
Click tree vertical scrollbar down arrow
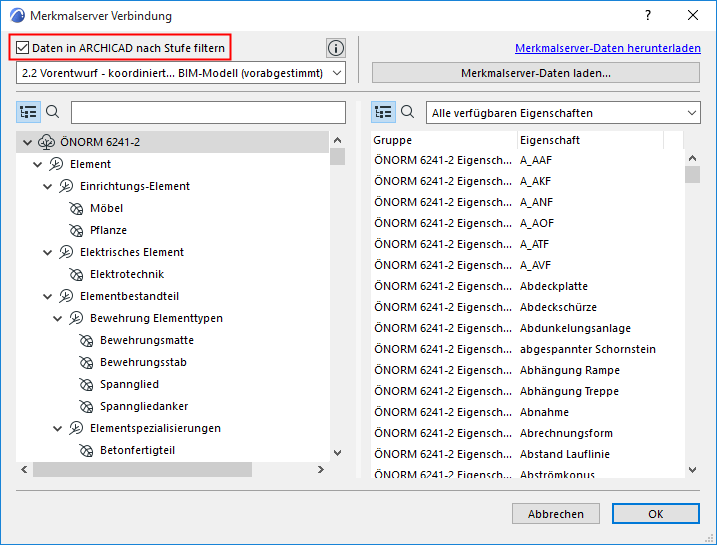coord(337,453)
